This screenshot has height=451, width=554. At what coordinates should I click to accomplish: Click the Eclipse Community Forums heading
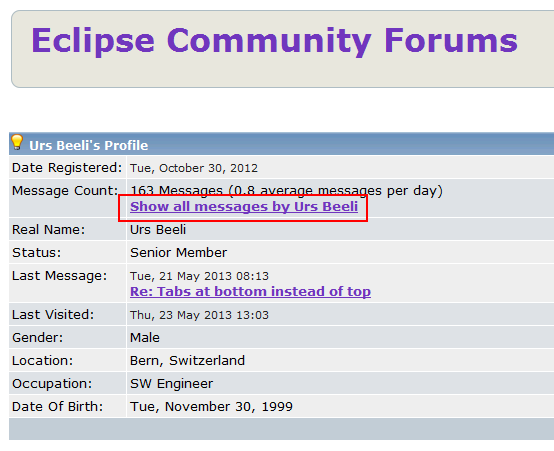pos(275,41)
